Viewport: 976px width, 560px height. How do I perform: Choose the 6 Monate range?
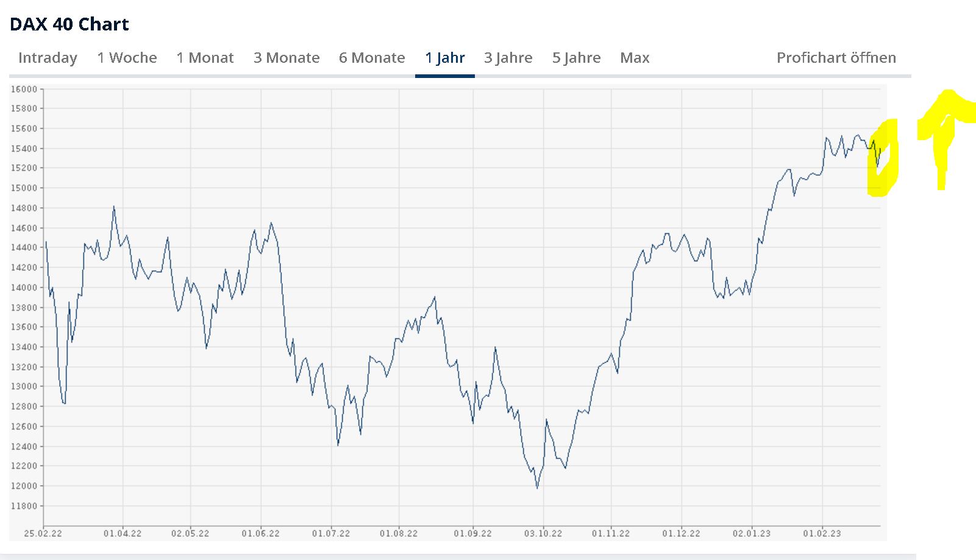click(x=372, y=58)
